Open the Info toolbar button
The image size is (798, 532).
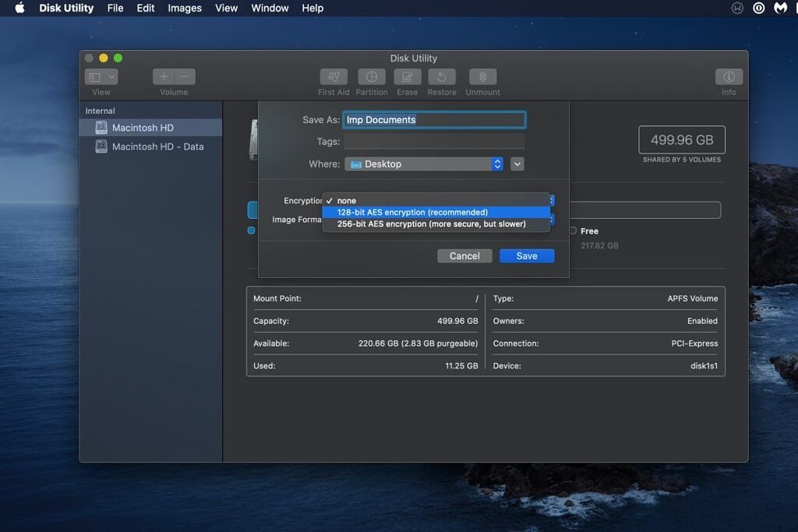coord(729,77)
